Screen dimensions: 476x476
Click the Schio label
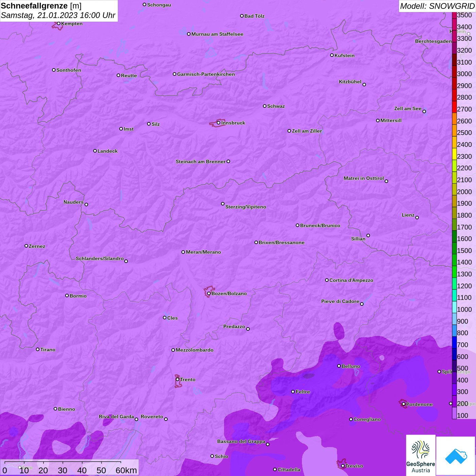coord(221,456)
